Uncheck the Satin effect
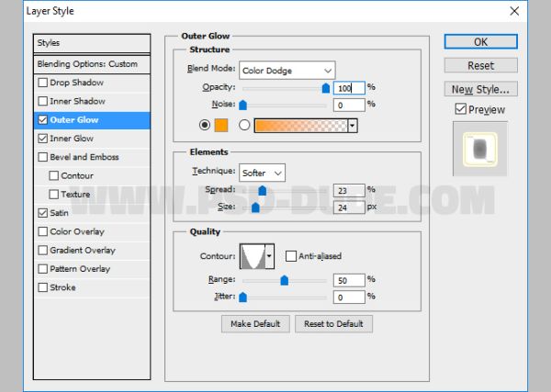This screenshot has height=392, width=551. click(x=43, y=213)
